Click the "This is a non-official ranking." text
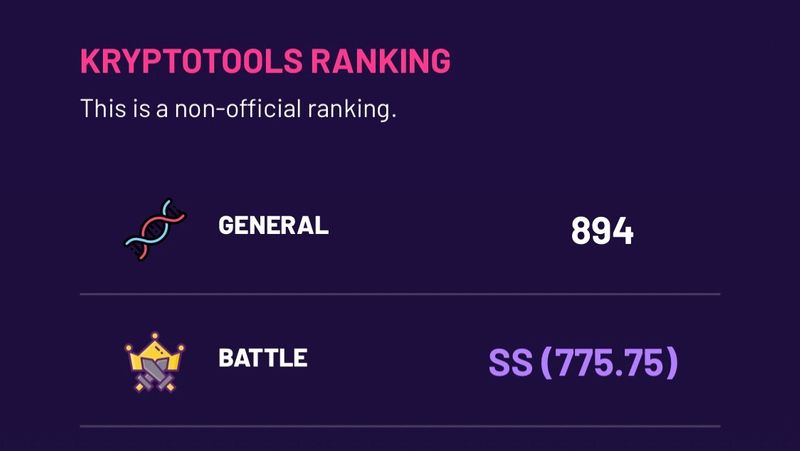800x451 pixels. (x=238, y=108)
